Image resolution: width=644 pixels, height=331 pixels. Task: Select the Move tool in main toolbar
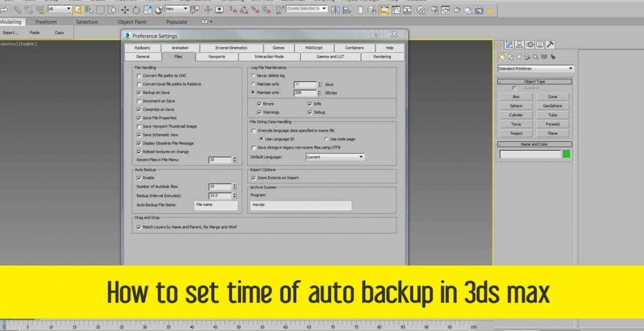[x=125, y=10]
